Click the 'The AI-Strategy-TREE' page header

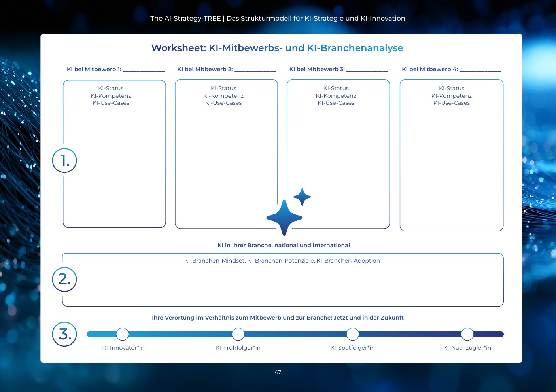coord(278,18)
